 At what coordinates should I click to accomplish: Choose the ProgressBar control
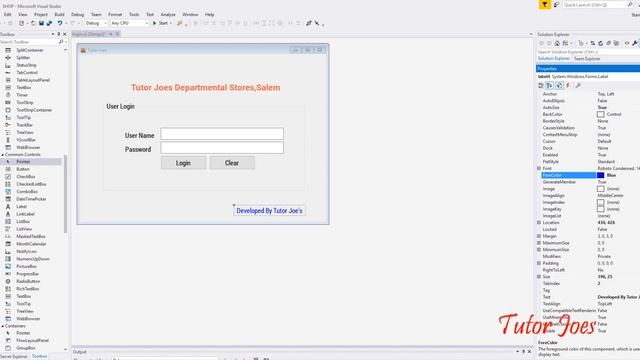pyautogui.click(x=27, y=274)
